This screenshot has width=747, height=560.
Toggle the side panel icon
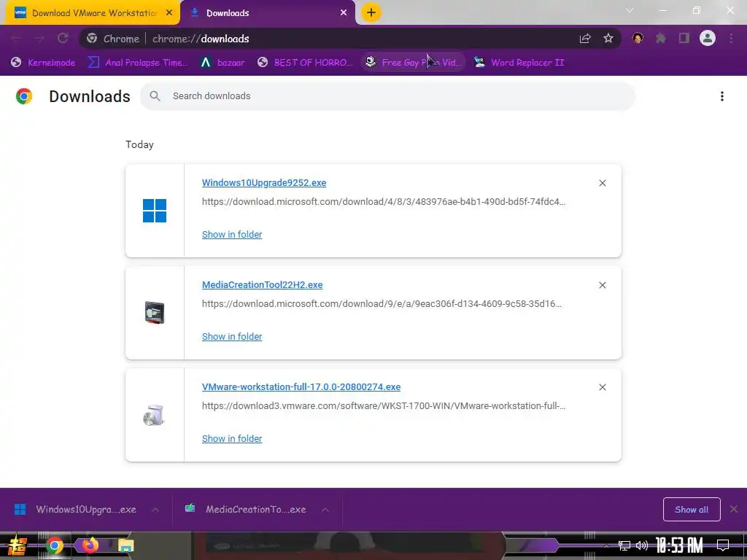point(684,39)
